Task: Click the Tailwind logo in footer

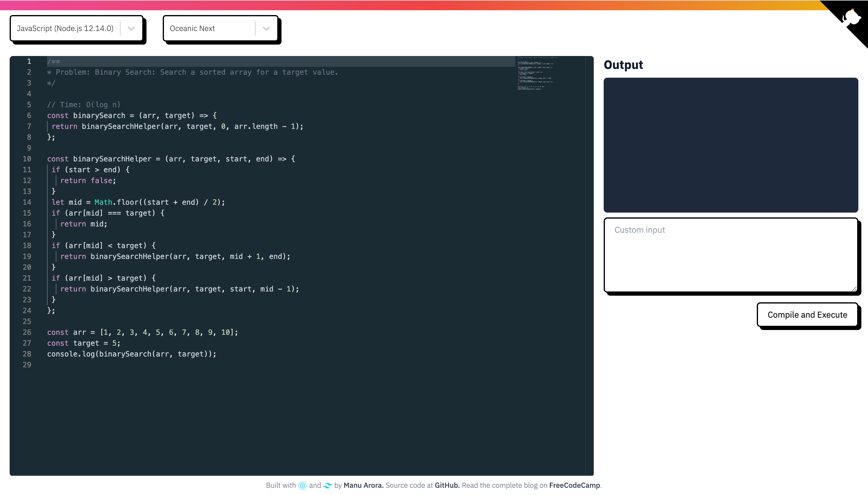Action: coord(327,485)
